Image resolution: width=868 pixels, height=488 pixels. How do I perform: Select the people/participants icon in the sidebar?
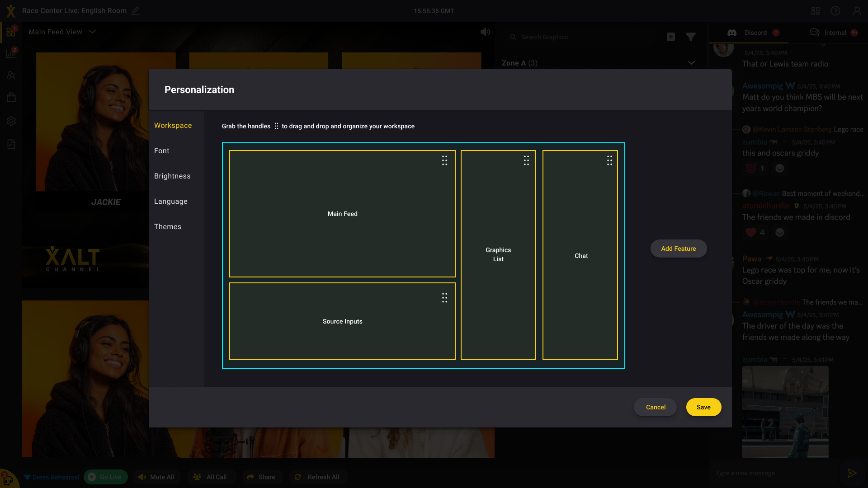click(11, 75)
